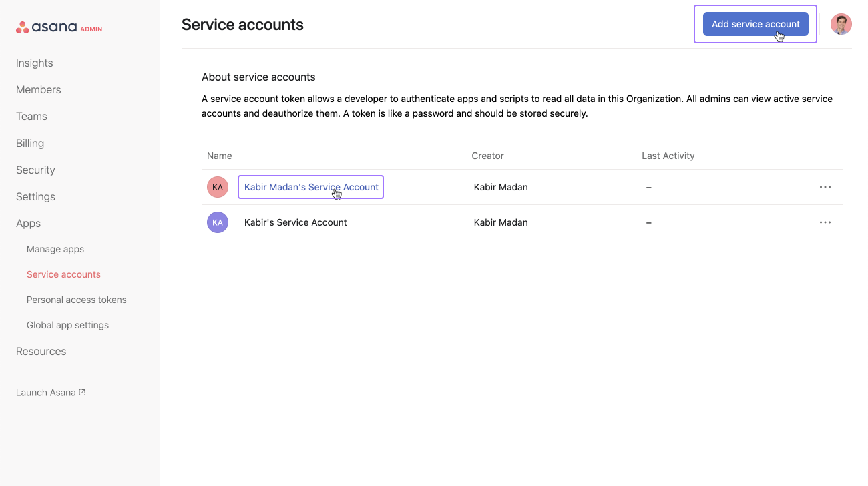Click the last activity dash for Kabir's Service Account
Viewport: 868px width, 486px height.
(x=649, y=222)
